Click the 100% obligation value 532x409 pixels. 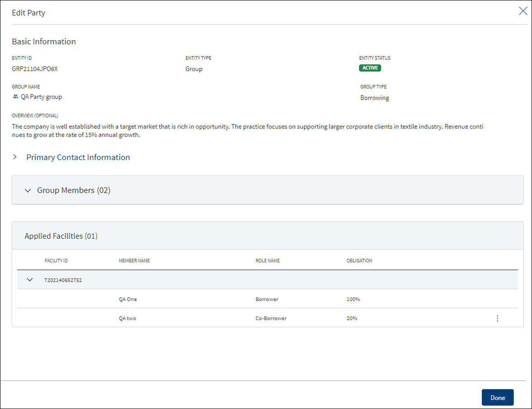(353, 299)
